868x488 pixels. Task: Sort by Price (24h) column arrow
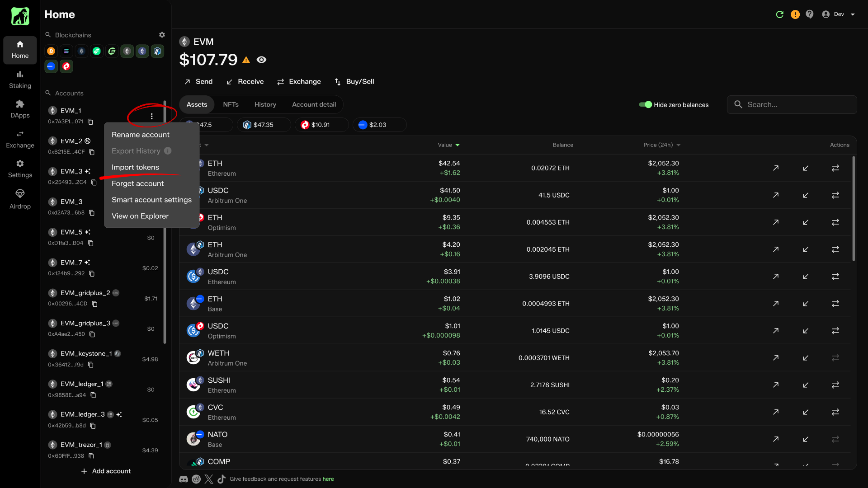[x=678, y=145]
